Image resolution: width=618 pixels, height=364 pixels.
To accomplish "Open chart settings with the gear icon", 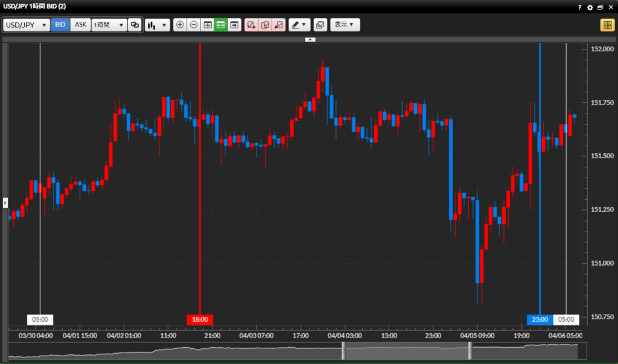I will [x=590, y=7].
